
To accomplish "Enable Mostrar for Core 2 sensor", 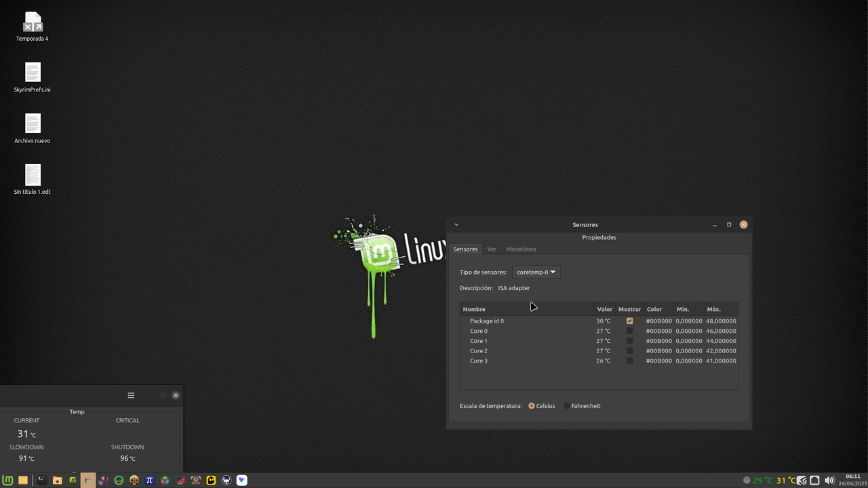I will tap(629, 350).
